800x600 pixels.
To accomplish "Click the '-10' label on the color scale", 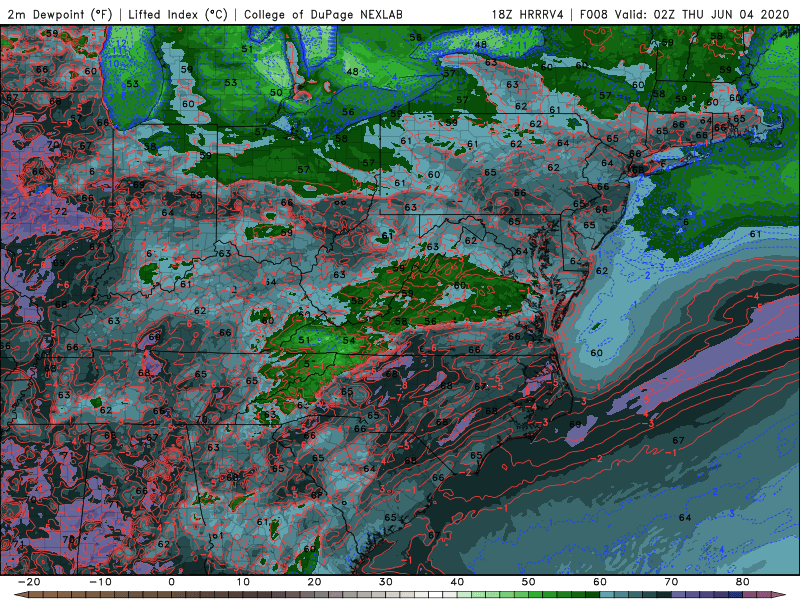I will point(100,582).
